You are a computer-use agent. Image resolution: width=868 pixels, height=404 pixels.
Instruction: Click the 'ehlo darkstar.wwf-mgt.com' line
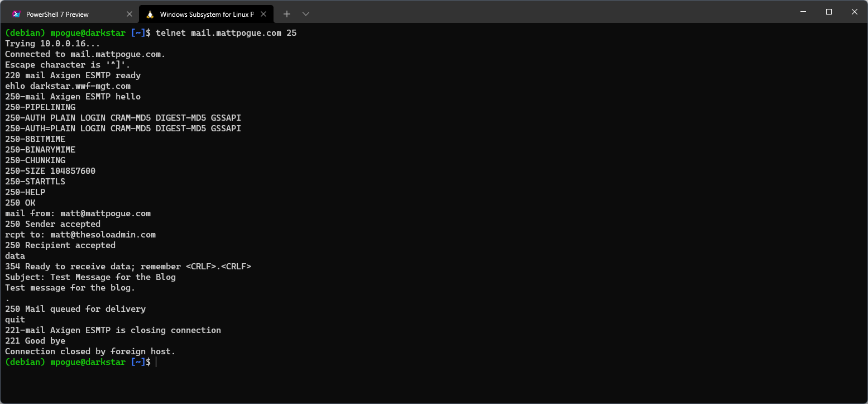pos(68,86)
